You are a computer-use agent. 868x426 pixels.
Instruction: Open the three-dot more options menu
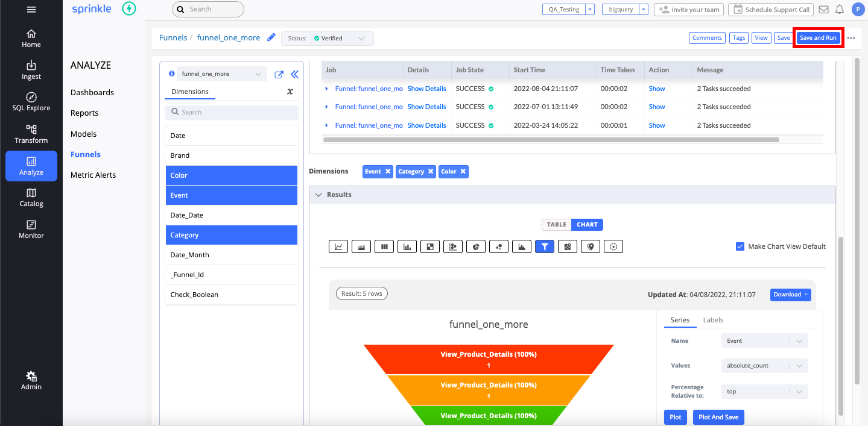851,38
